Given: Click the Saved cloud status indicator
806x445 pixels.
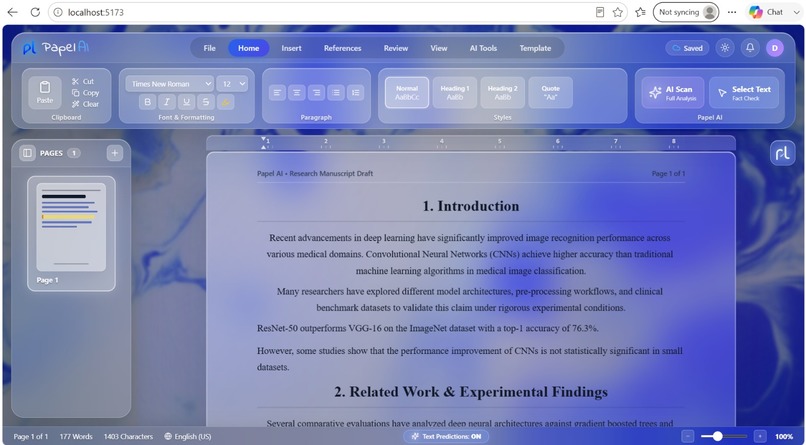Looking at the screenshot, I should tap(687, 48).
